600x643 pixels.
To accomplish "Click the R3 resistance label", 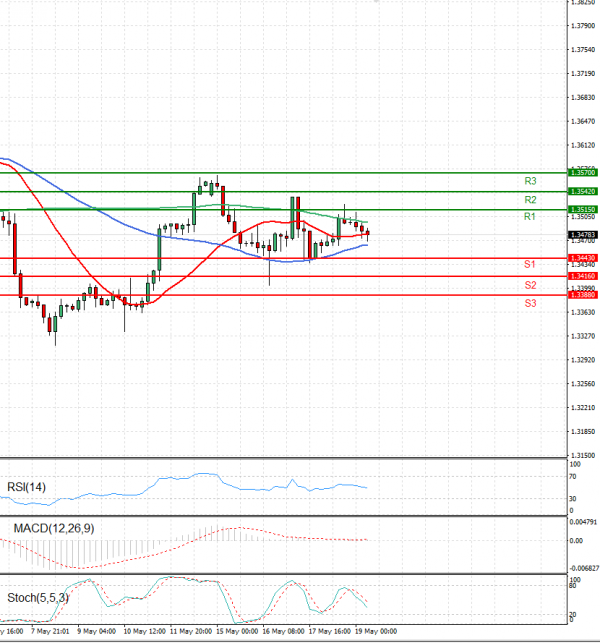I will [530, 181].
